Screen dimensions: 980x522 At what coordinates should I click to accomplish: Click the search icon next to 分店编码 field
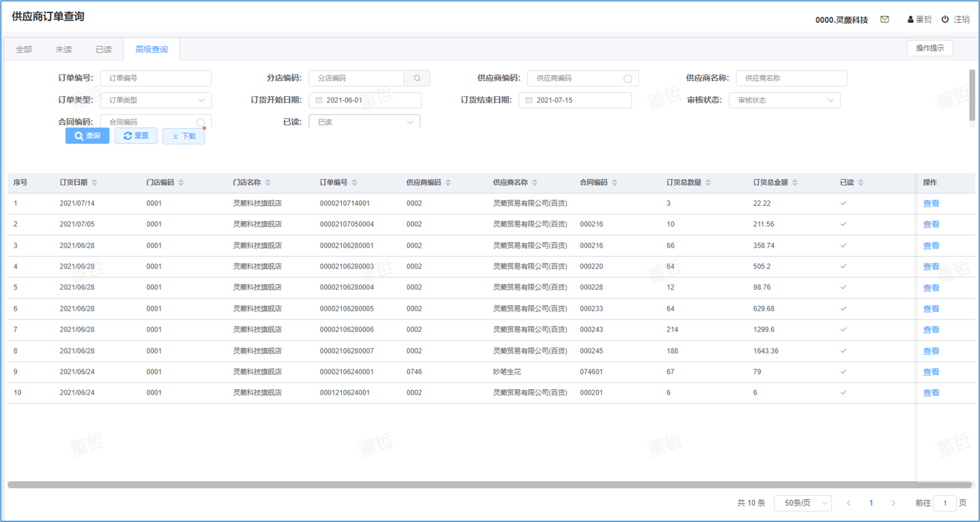pyautogui.click(x=417, y=79)
